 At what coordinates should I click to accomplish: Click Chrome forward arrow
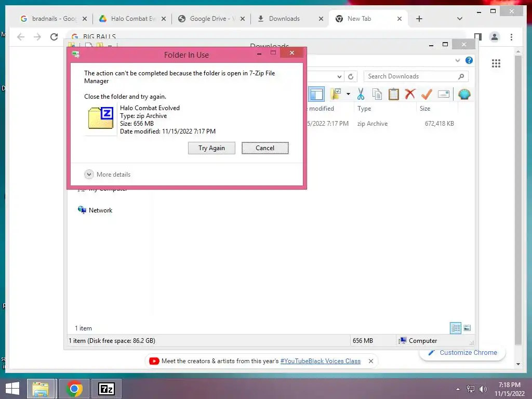coord(37,37)
